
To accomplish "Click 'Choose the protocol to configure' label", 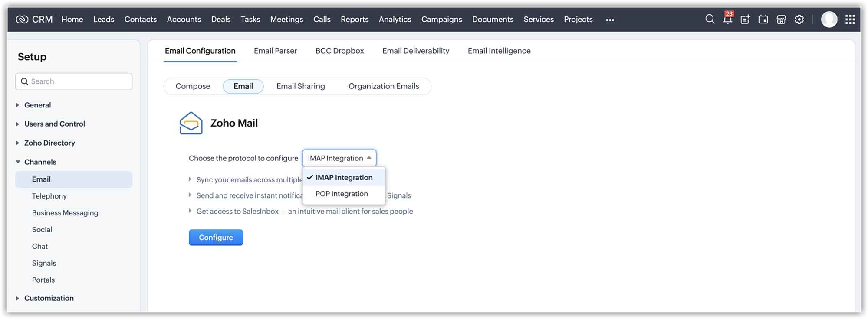I will coord(243,158).
